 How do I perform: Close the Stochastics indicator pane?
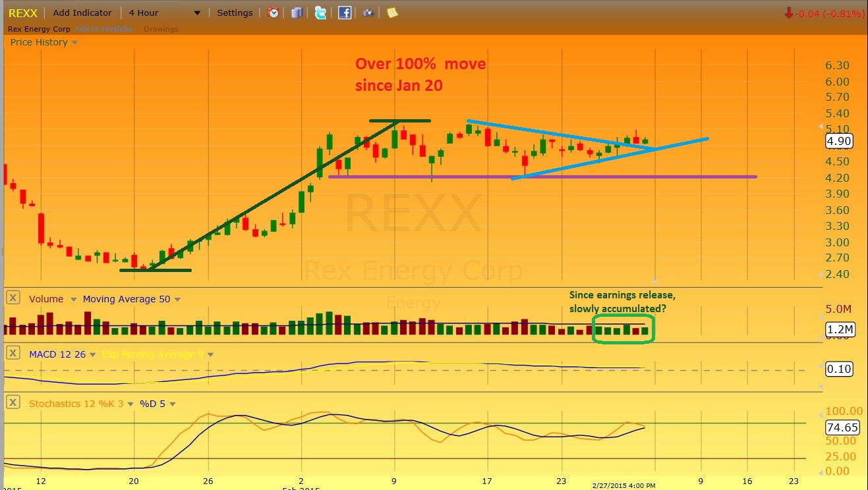pos(13,403)
